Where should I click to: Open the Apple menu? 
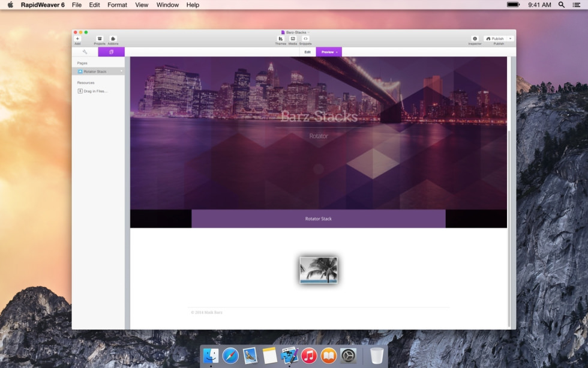click(10, 5)
